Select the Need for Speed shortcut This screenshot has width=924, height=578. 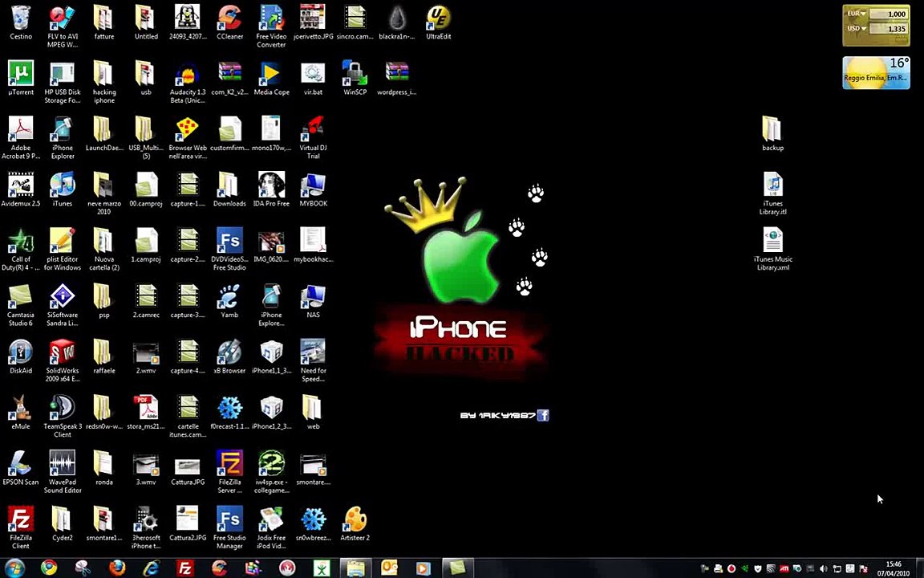[313, 361]
